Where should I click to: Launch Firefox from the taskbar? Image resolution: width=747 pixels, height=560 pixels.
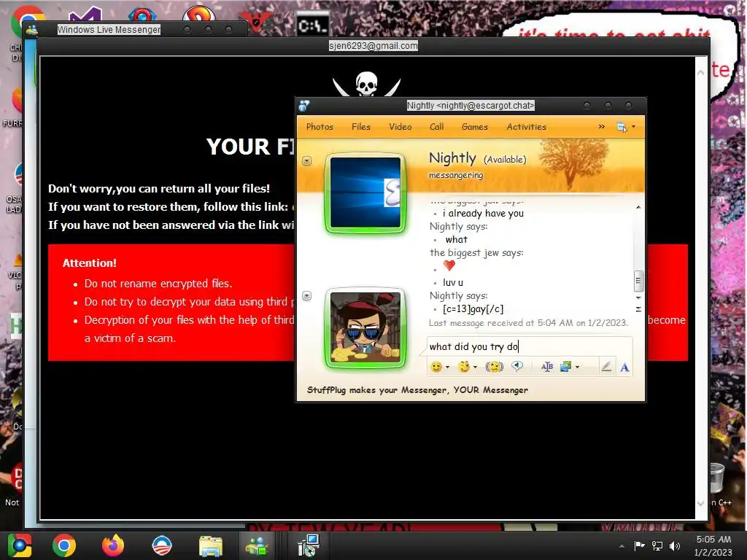(x=113, y=545)
